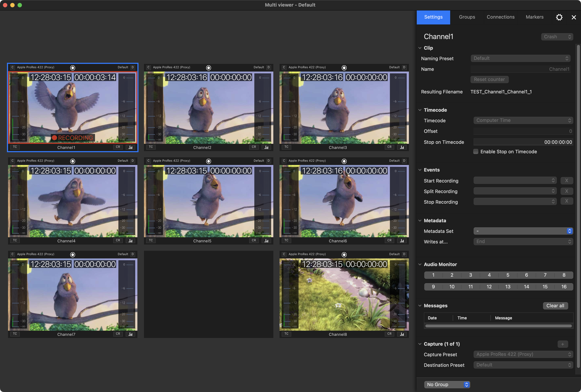Click the clip Name input field
This screenshot has width=581, height=392.
click(x=521, y=69)
